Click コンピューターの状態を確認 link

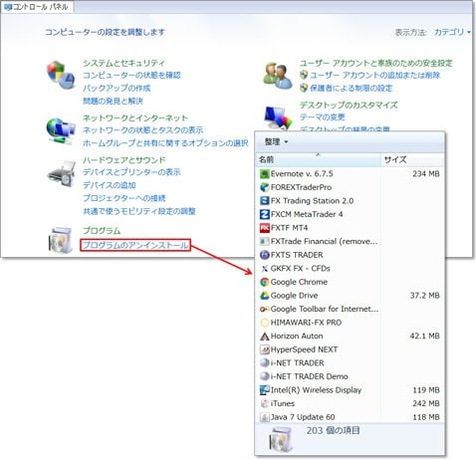(131, 76)
